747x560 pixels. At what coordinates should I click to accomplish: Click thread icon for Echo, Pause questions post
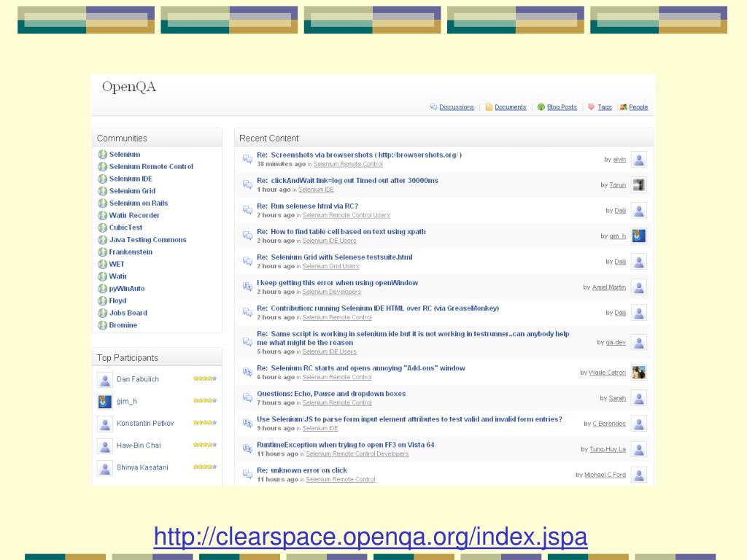[247, 397]
